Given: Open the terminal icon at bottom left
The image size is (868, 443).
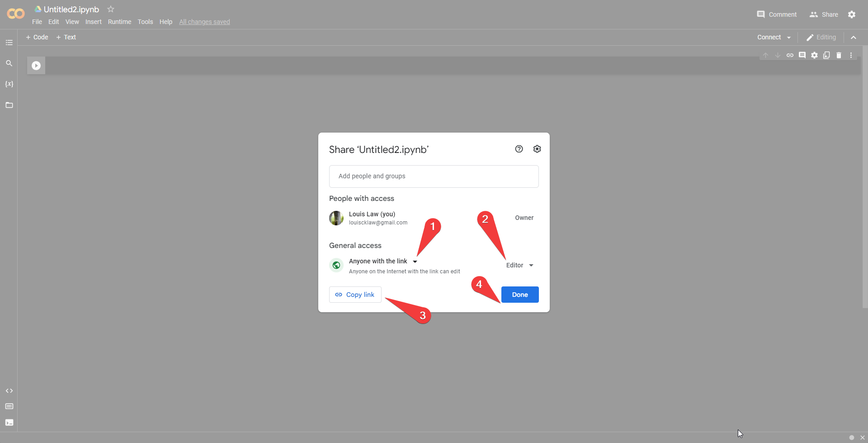Looking at the screenshot, I should click(9, 422).
